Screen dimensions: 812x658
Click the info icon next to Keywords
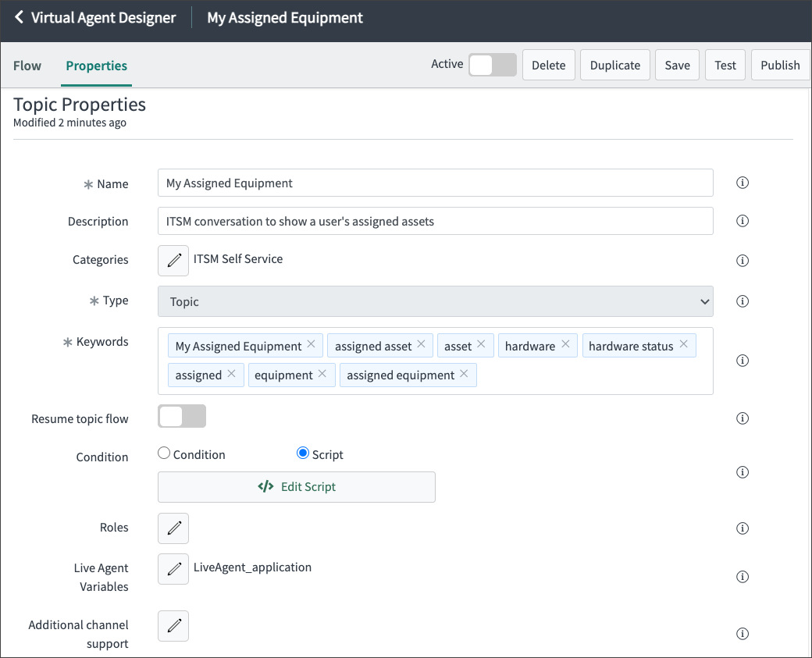click(x=742, y=361)
